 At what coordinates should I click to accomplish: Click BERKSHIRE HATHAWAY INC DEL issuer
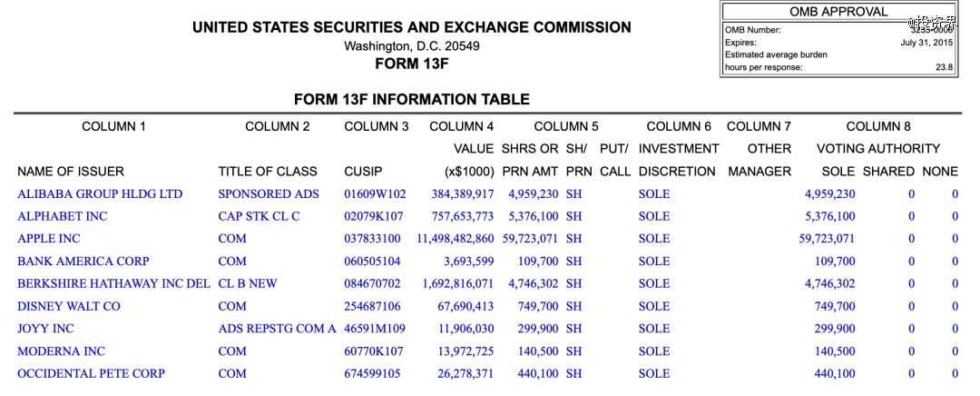pos(113,284)
